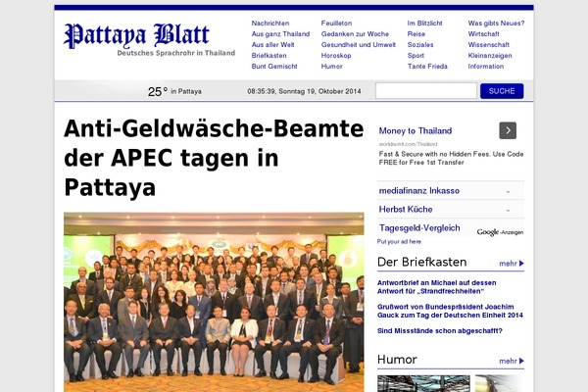
Task: Expand the mediafinanz Inkasso ad chevron
Action: 508,191
